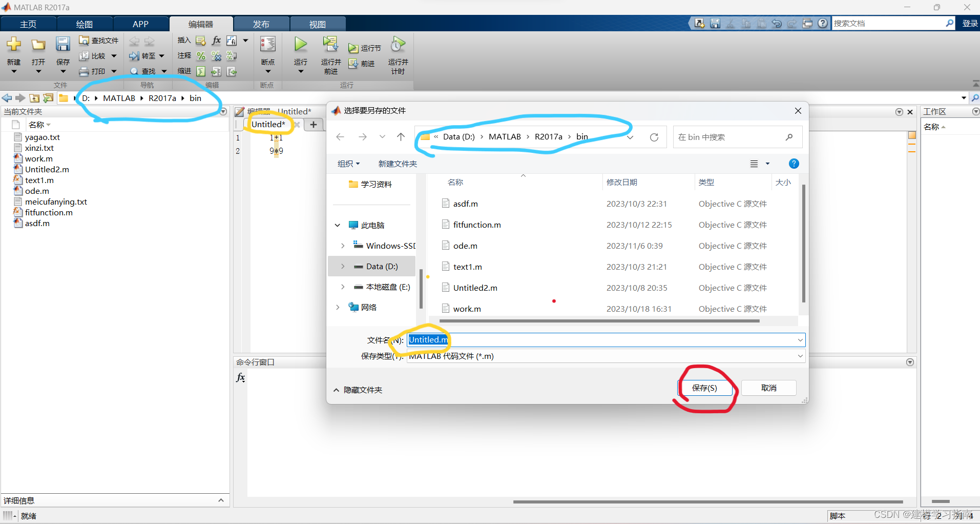Image resolution: width=980 pixels, height=524 pixels.
Task: Click the 转至 (Go To) arrow icon
Action: coord(134,56)
